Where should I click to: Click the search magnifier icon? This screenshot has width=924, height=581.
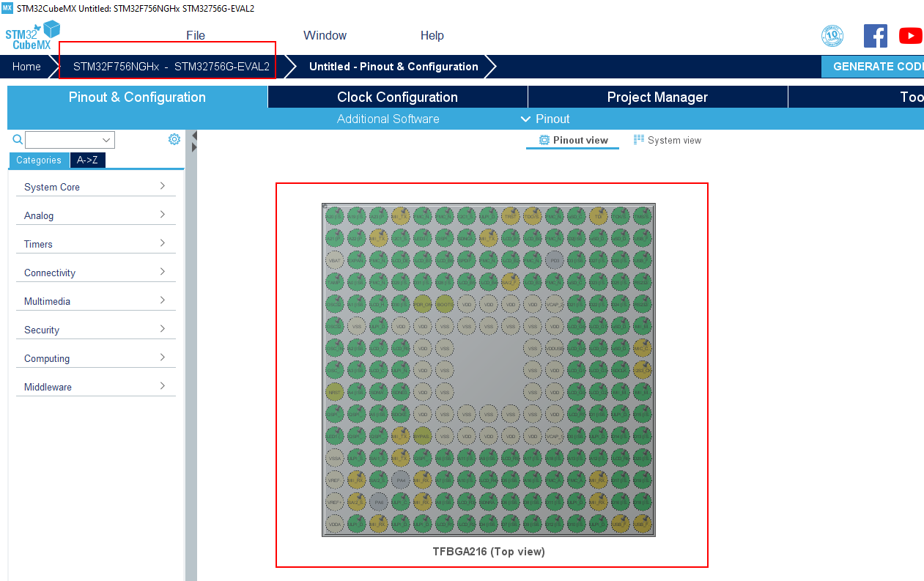[17, 139]
